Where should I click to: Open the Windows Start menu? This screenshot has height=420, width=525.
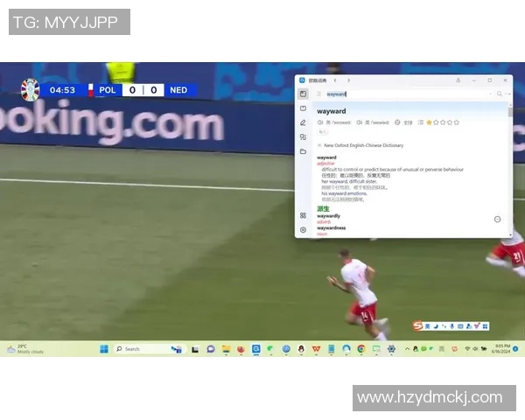click(x=104, y=348)
